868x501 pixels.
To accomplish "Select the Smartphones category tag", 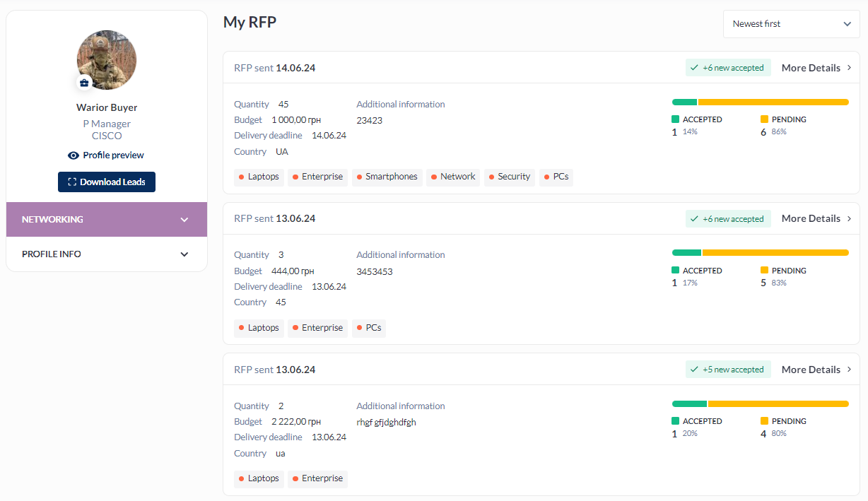I will pyautogui.click(x=387, y=177).
